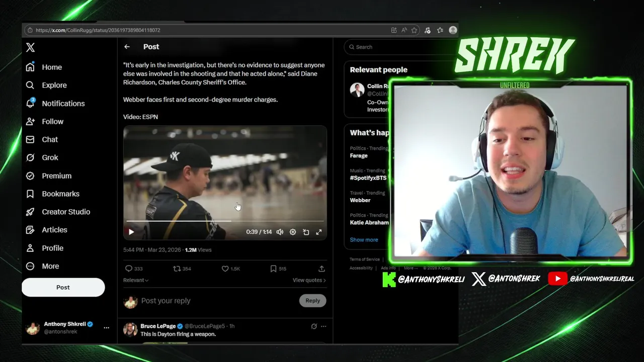The width and height of the screenshot is (644, 362).
Task: Click the site info lock icon
Action: tap(30, 30)
